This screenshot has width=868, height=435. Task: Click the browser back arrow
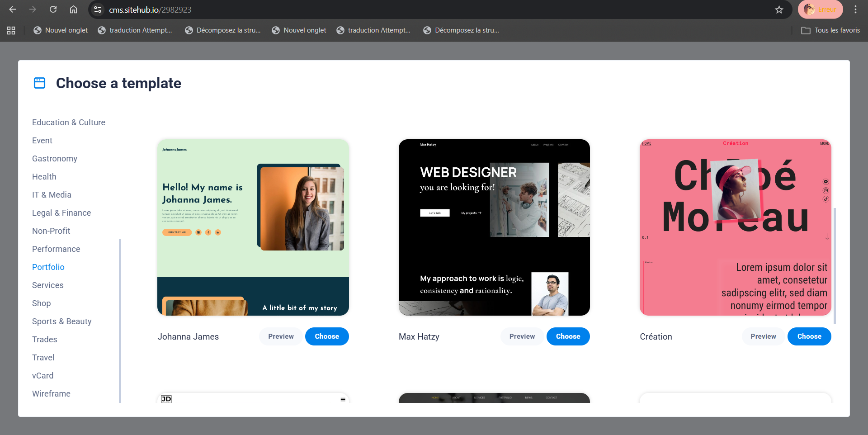[13, 9]
